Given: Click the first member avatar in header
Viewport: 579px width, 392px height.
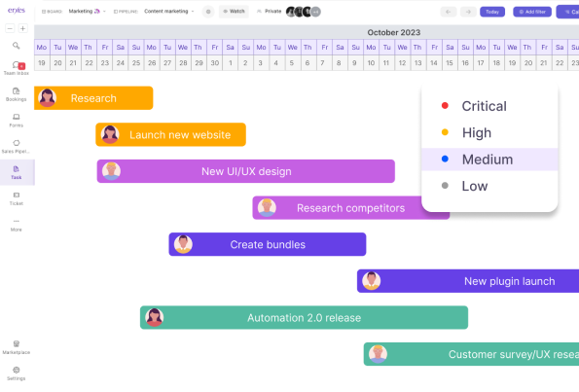Looking at the screenshot, I should (x=291, y=12).
